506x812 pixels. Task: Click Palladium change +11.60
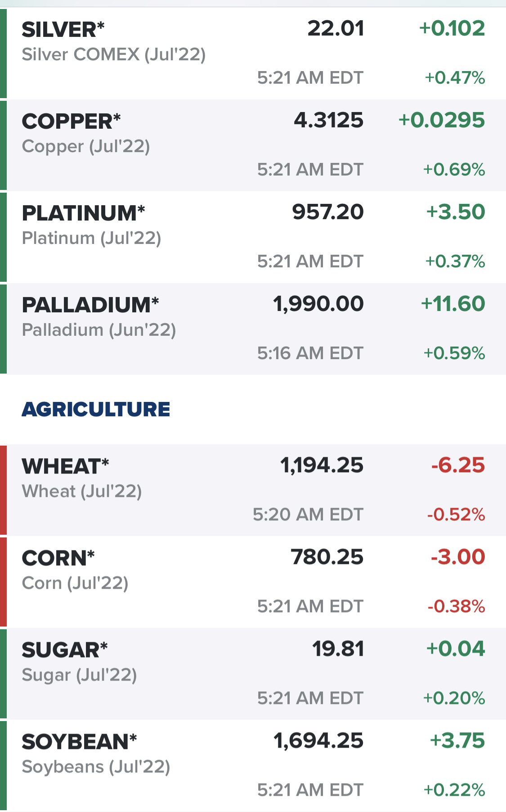pyautogui.click(x=453, y=304)
